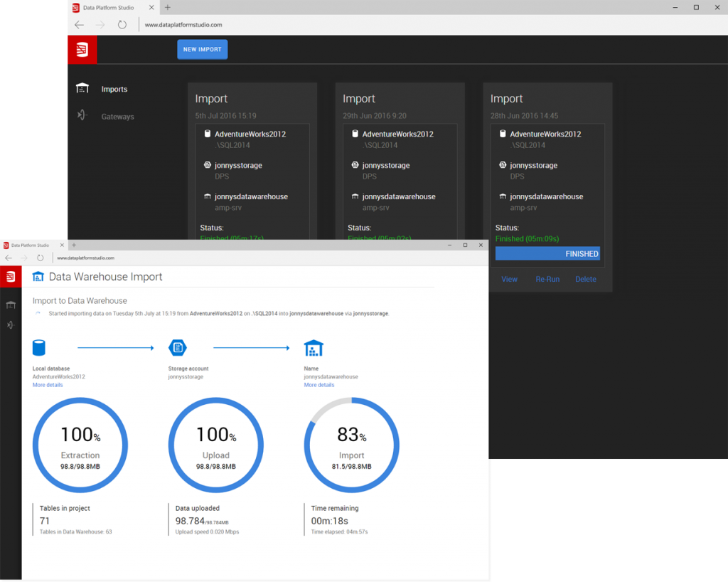Image resolution: width=728 pixels, height=582 pixels.
Task: Click Re-Run on the 28th Jun import
Action: 547,279
